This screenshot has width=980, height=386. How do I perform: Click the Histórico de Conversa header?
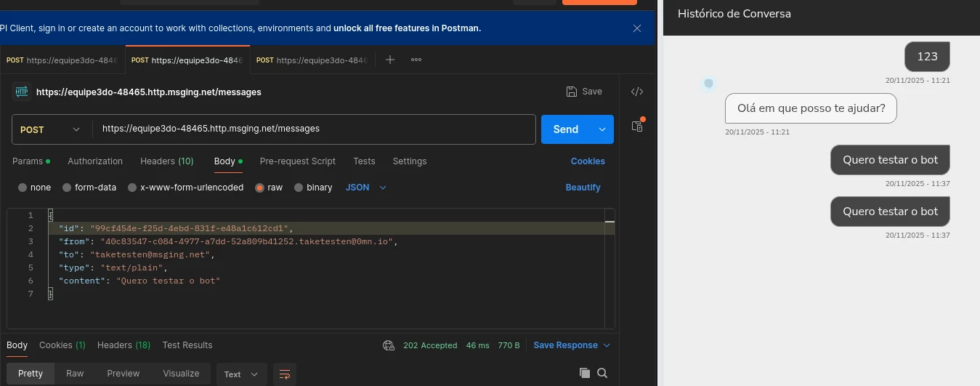(x=734, y=14)
